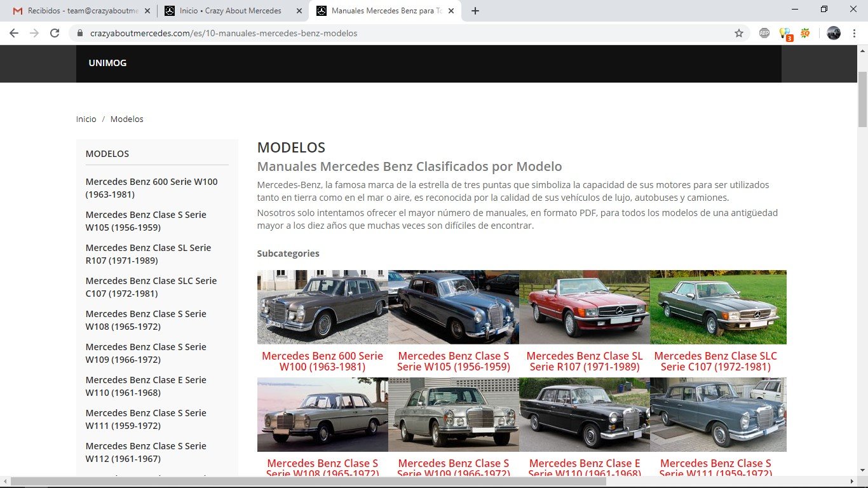Image resolution: width=868 pixels, height=488 pixels.
Task: Open sidebar link 600 Serie W100 (1963-1981)
Action: 152,188
